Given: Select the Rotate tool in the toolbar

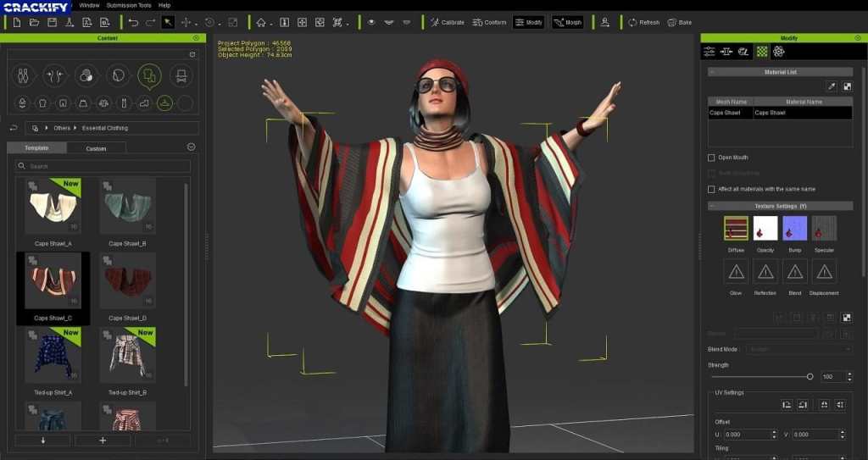Looking at the screenshot, I should coord(209,23).
